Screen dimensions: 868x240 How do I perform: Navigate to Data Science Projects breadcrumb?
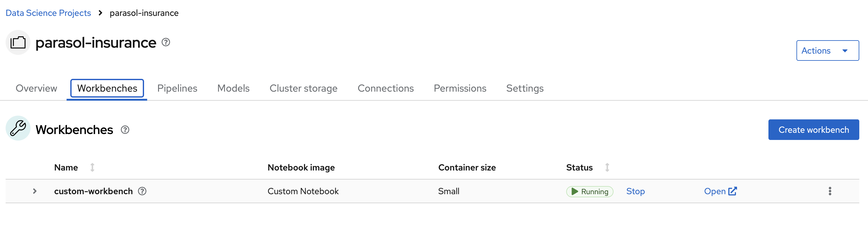point(48,13)
